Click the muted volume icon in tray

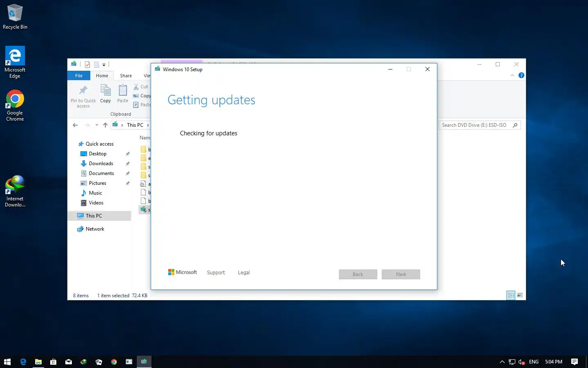click(521, 362)
